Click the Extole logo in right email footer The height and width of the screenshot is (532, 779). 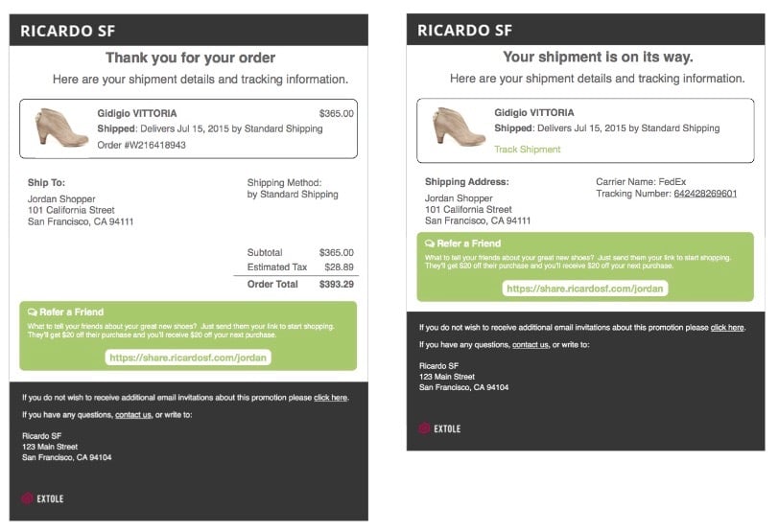(x=439, y=428)
